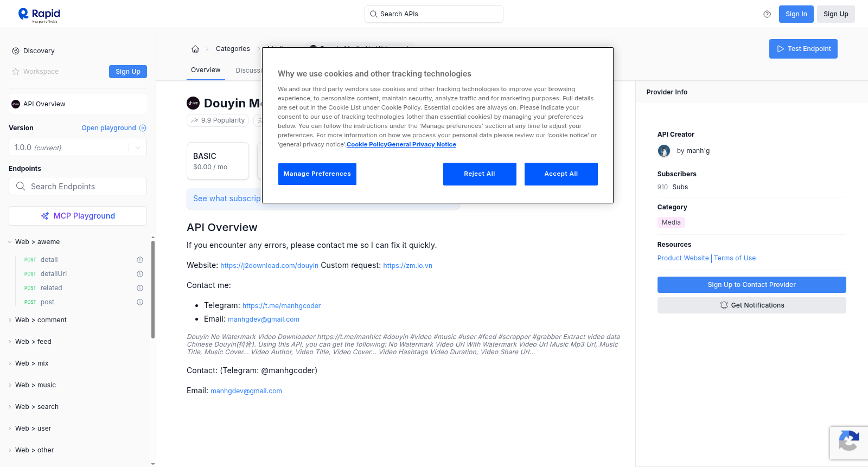The height and width of the screenshot is (467, 868).
Task: Click the magnifier in Search Endpoints
Action: point(21,186)
